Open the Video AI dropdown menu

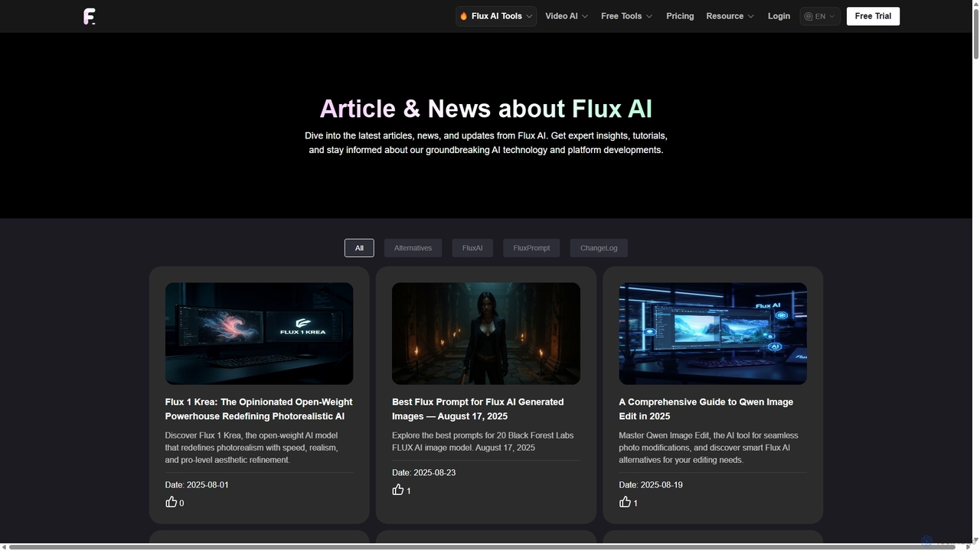(x=567, y=16)
